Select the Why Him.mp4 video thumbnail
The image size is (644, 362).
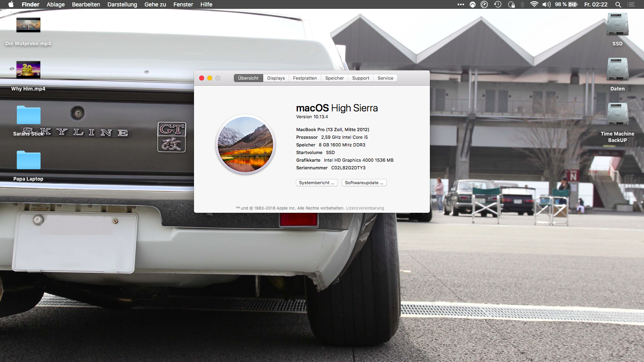28,70
